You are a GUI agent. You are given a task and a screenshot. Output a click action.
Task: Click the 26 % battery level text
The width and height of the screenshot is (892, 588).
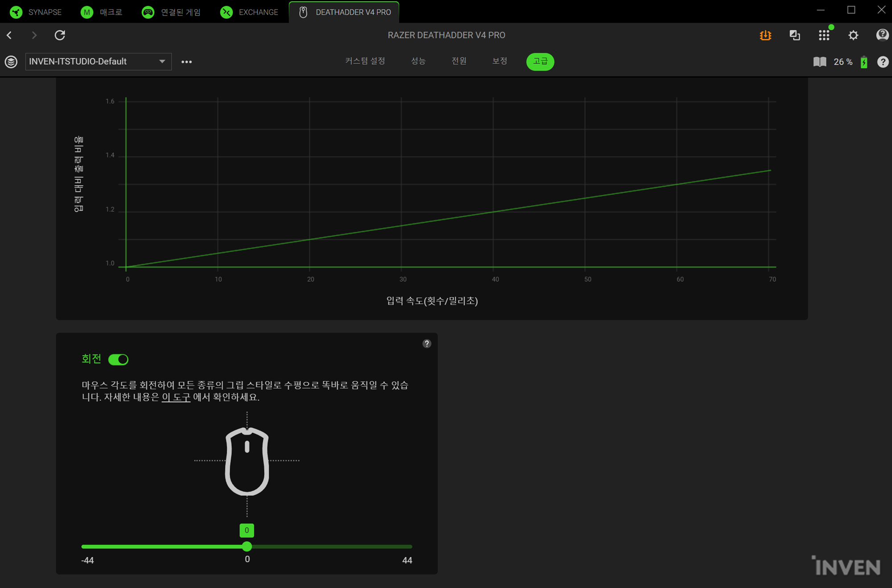point(843,62)
